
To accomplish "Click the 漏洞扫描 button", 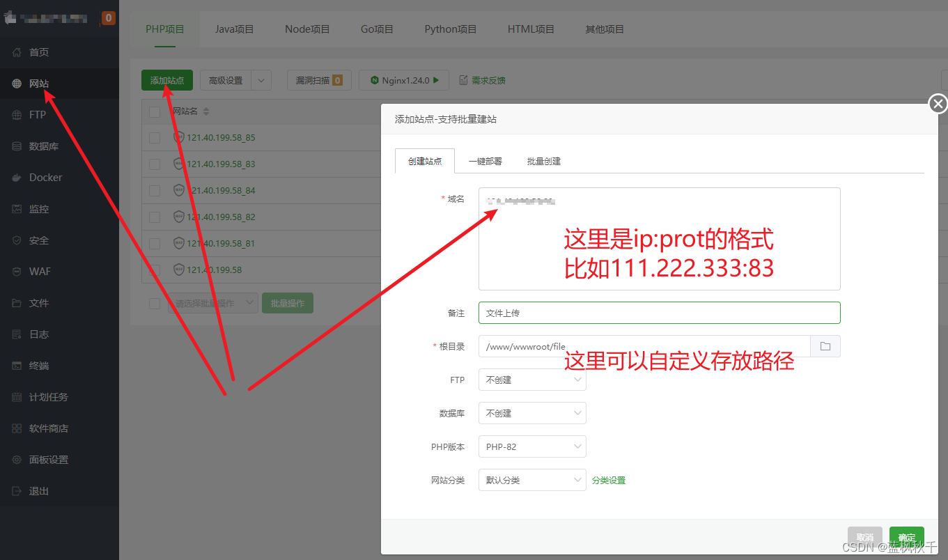I will [x=319, y=80].
